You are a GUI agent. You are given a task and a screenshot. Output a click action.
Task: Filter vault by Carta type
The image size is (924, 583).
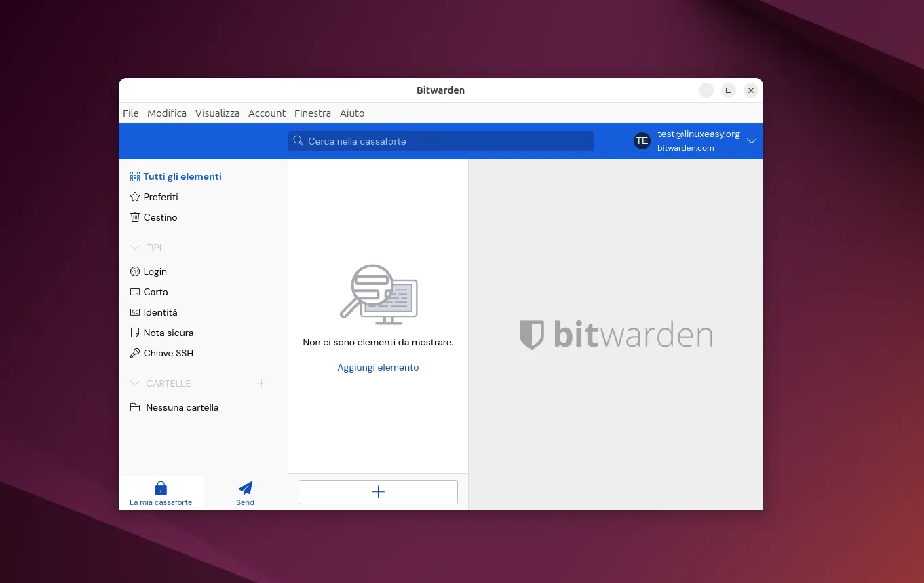pos(155,292)
